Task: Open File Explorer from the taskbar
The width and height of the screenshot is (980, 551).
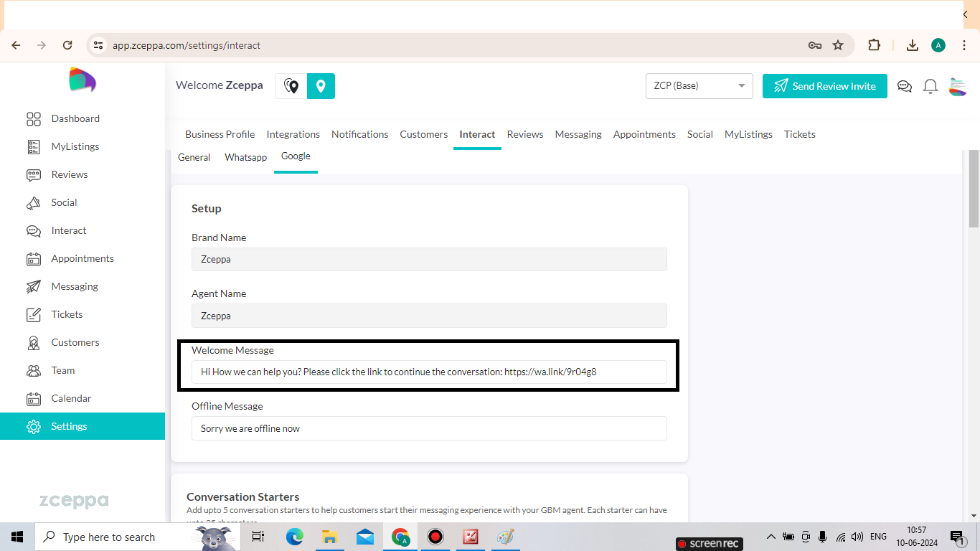Action: pos(329,537)
